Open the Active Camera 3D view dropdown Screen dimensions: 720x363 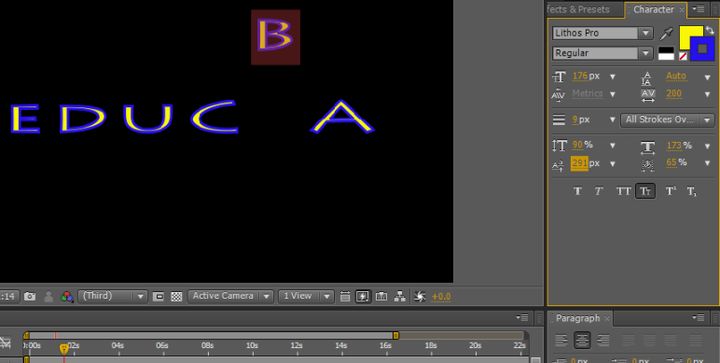(x=231, y=296)
